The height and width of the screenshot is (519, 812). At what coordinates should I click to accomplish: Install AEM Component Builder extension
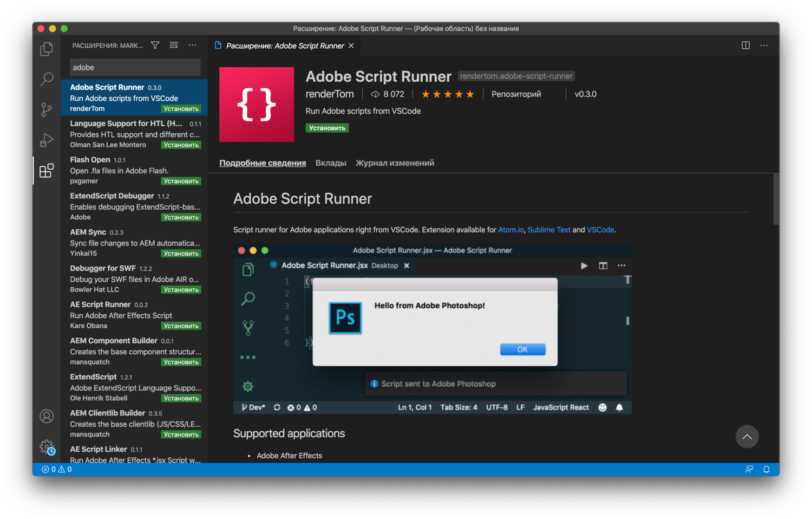click(x=181, y=362)
